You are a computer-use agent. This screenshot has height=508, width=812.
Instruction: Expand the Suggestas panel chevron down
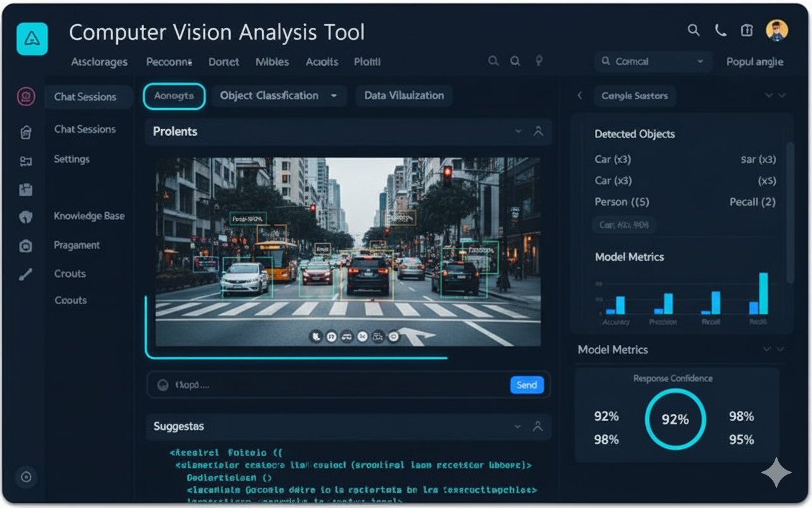(518, 427)
